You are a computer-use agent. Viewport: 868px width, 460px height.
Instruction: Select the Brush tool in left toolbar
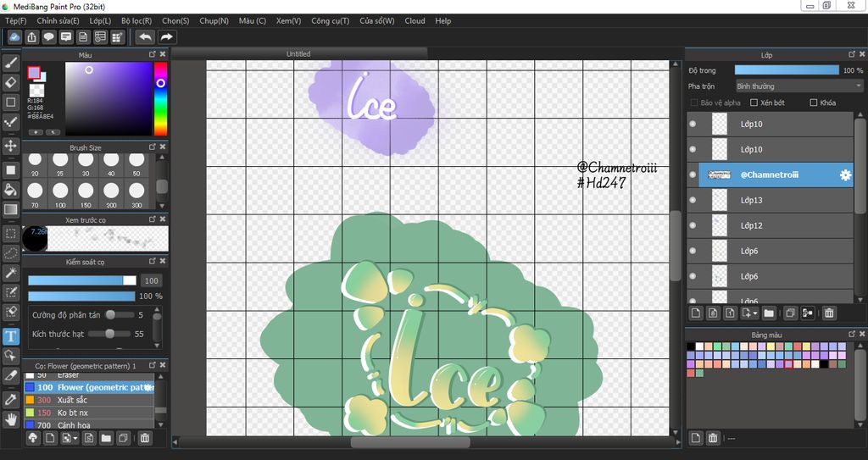pos(10,63)
